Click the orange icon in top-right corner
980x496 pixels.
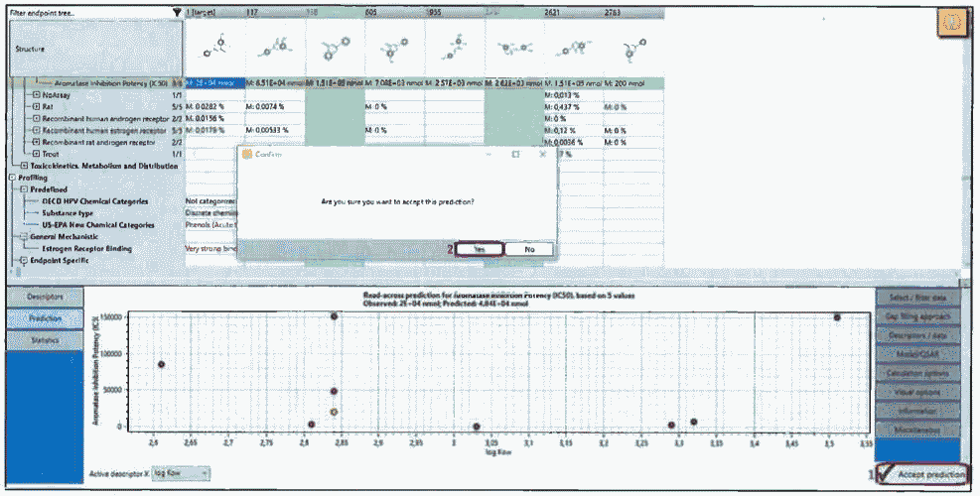(x=953, y=24)
